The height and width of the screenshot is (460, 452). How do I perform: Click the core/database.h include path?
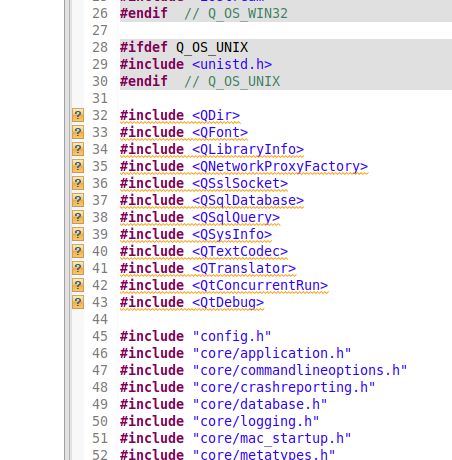point(260,404)
